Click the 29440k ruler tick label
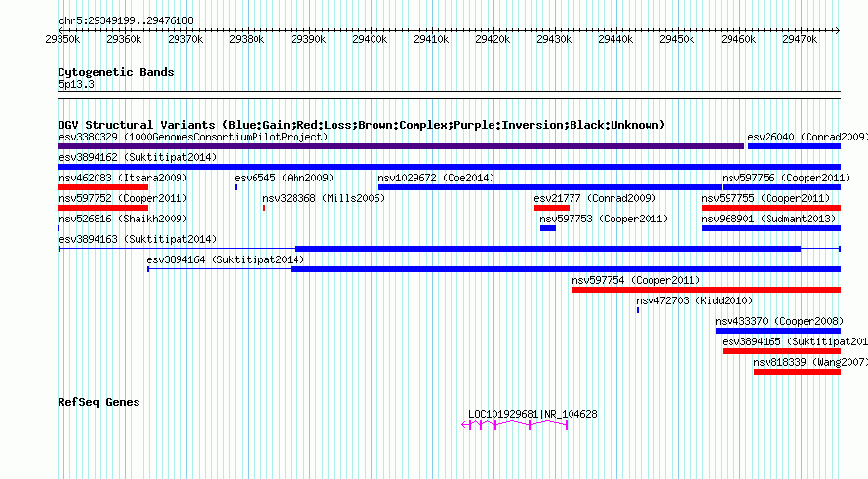Image resolution: width=868 pixels, height=479 pixels. (615, 39)
